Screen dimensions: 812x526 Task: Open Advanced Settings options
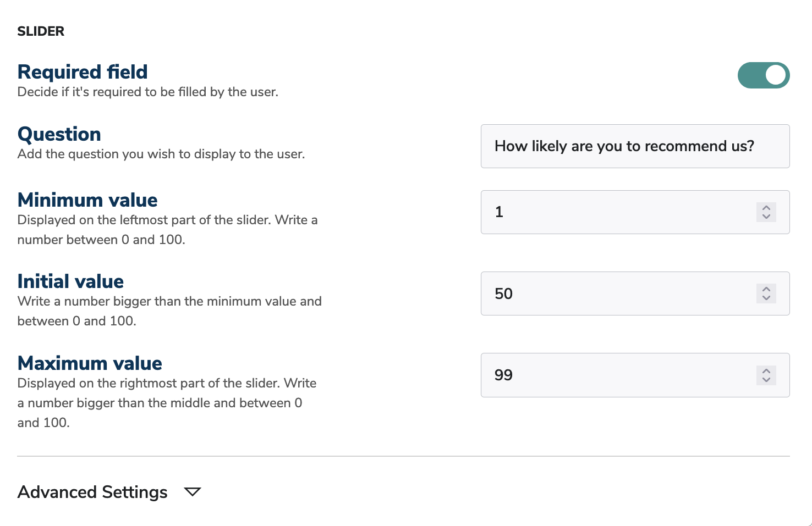click(92, 492)
